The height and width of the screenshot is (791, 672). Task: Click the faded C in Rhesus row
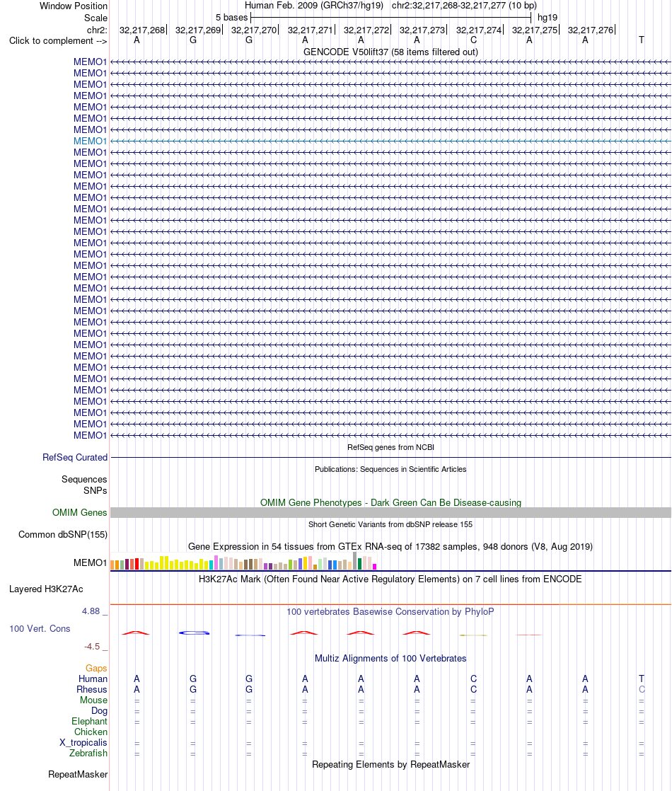point(641,689)
